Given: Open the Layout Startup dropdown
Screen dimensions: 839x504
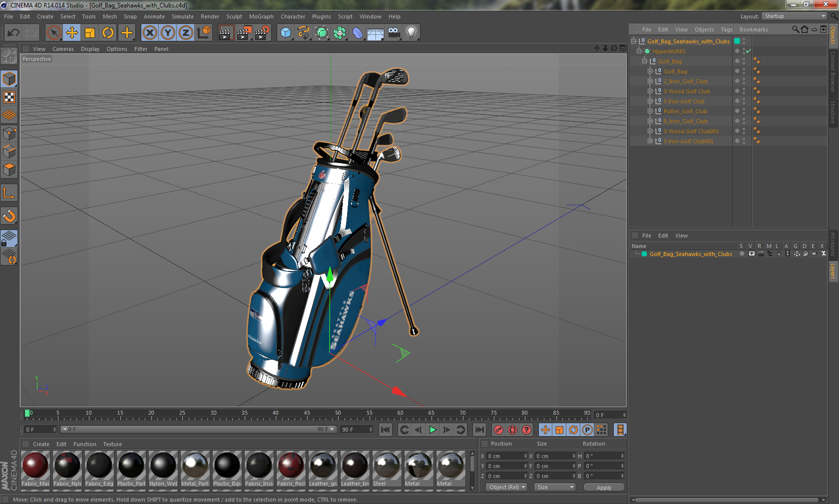Looking at the screenshot, I should pyautogui.click(x=795, y=16).
